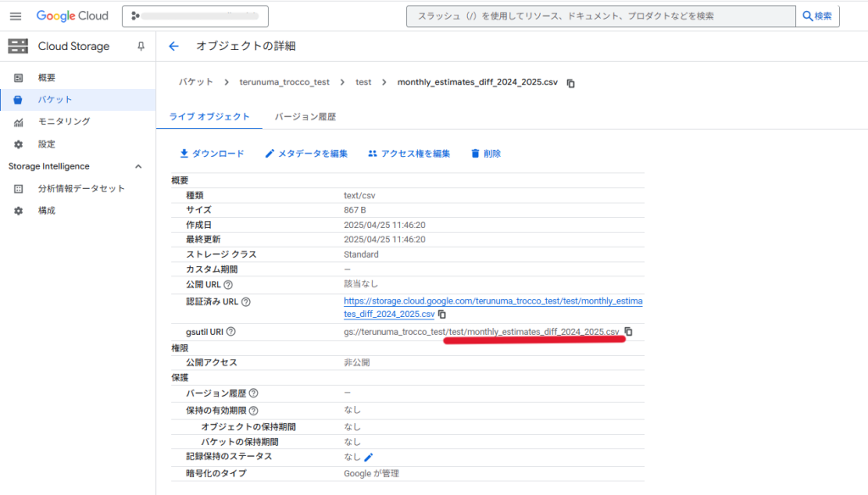Download the object with ダウンロード

tap(211, 153)
